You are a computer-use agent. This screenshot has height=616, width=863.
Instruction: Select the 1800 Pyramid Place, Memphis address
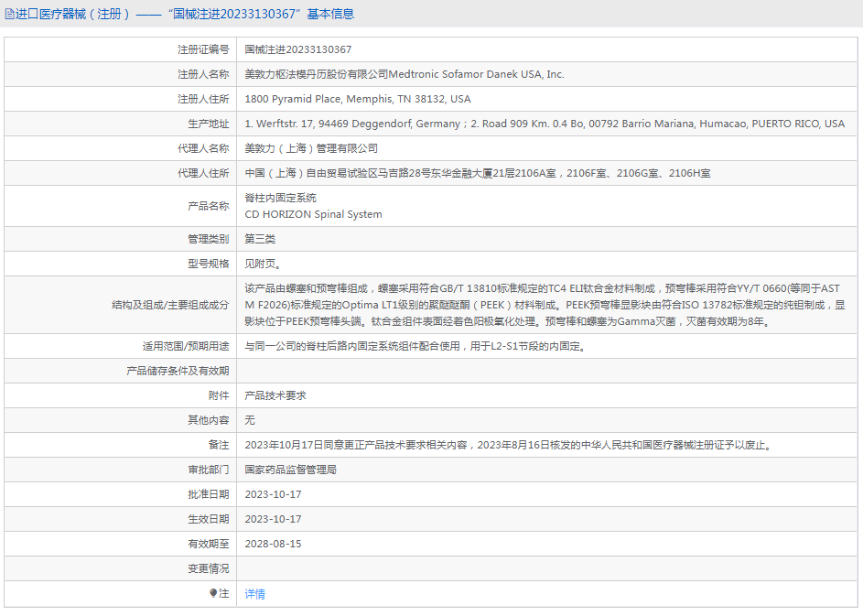click(x=358, y=99)
